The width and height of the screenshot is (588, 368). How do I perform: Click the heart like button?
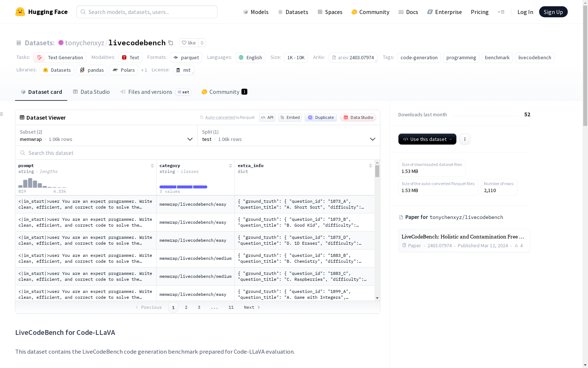tap(189, 43)
